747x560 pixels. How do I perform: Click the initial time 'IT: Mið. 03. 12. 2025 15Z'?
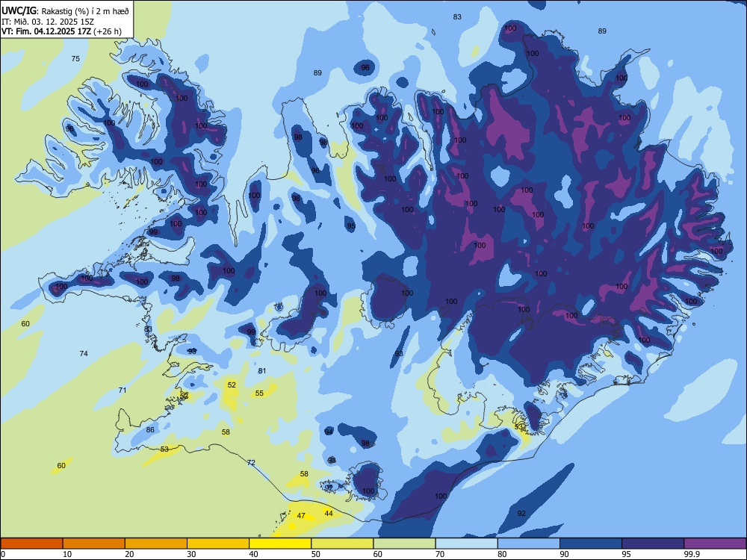48,22
